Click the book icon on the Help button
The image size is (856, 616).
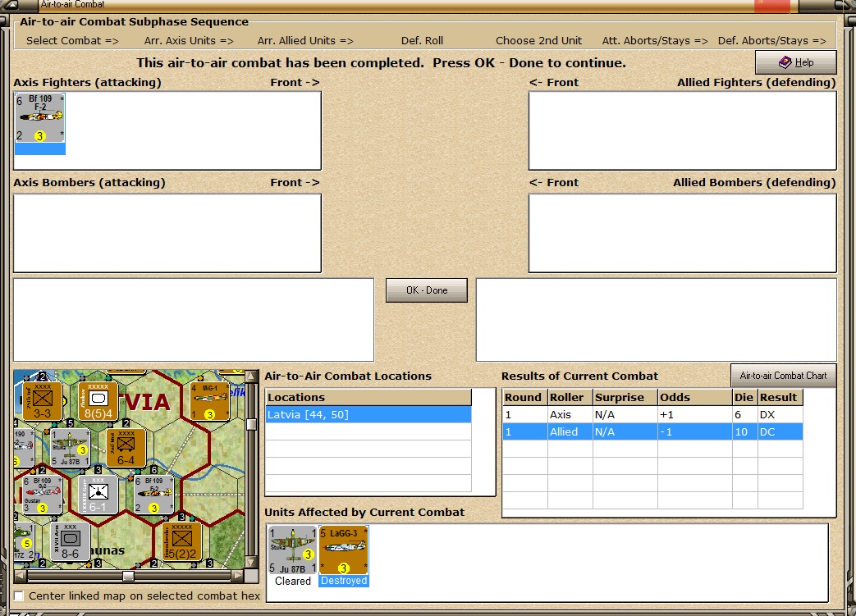pos(785,62)
